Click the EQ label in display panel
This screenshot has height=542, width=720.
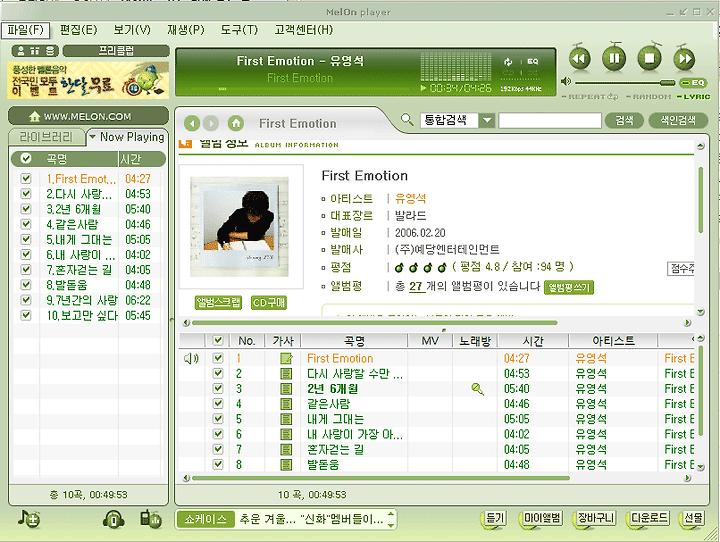pos(533,62)
